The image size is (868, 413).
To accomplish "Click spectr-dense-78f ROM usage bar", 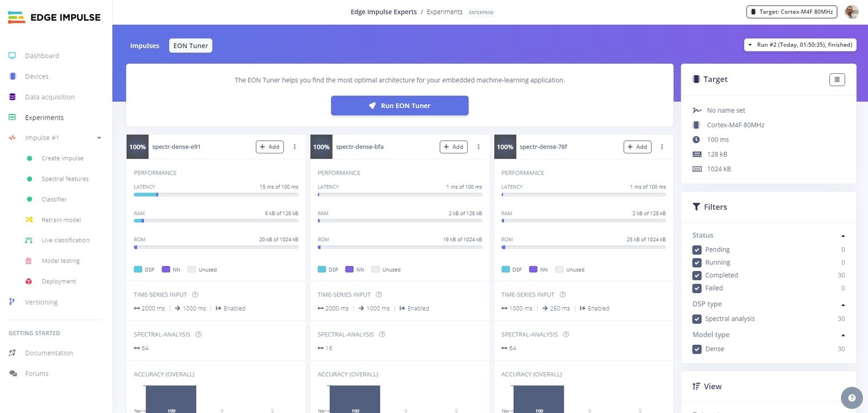I will coord(584,247).
